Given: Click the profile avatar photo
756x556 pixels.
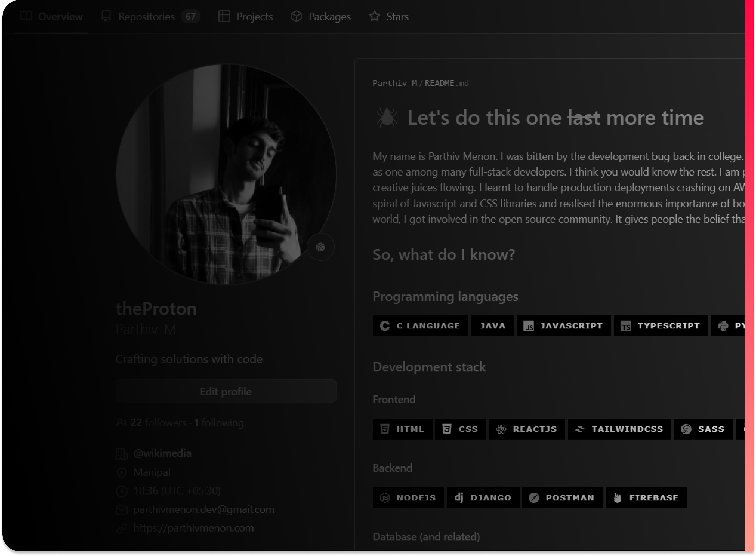Looking at the screenshot, I should pos(226,174).
